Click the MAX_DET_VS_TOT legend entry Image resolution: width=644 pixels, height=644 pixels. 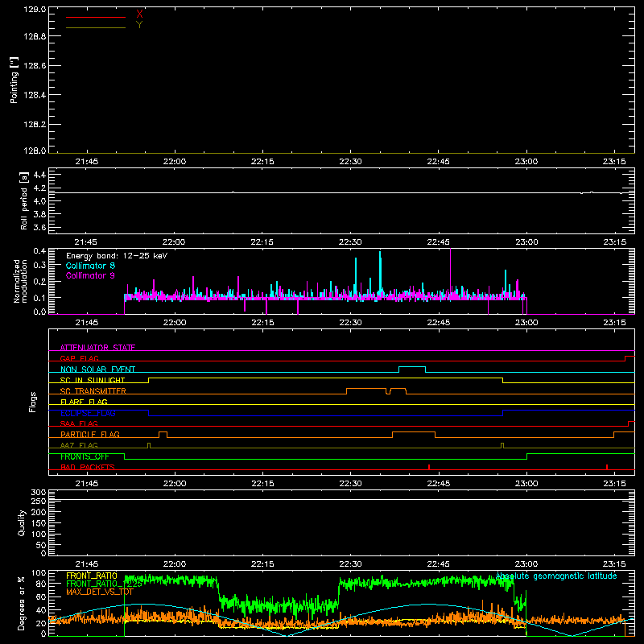[x=100, y=592]
